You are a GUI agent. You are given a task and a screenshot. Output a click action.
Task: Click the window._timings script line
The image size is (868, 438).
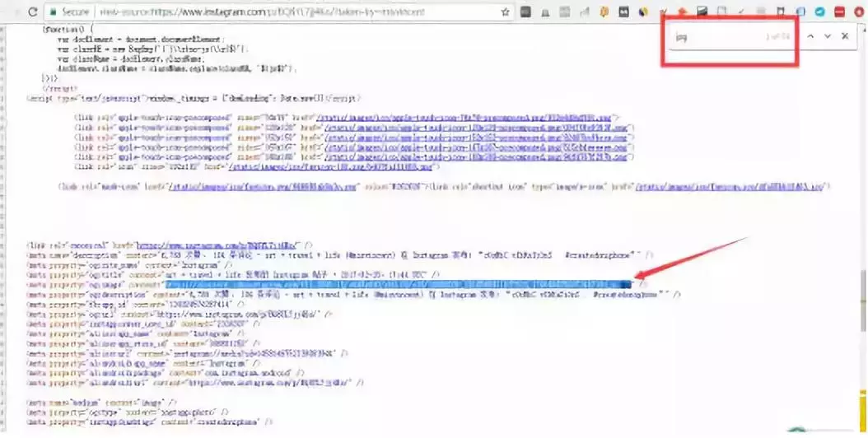click(194, 99)
